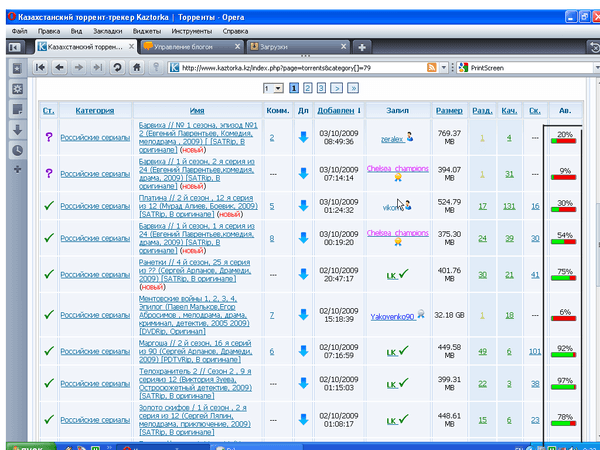Image resolution: width=600 pixels, height=450 pixels.
Task: Click the RSS feed icon in address bar
Action: click(x=432, y=68)
